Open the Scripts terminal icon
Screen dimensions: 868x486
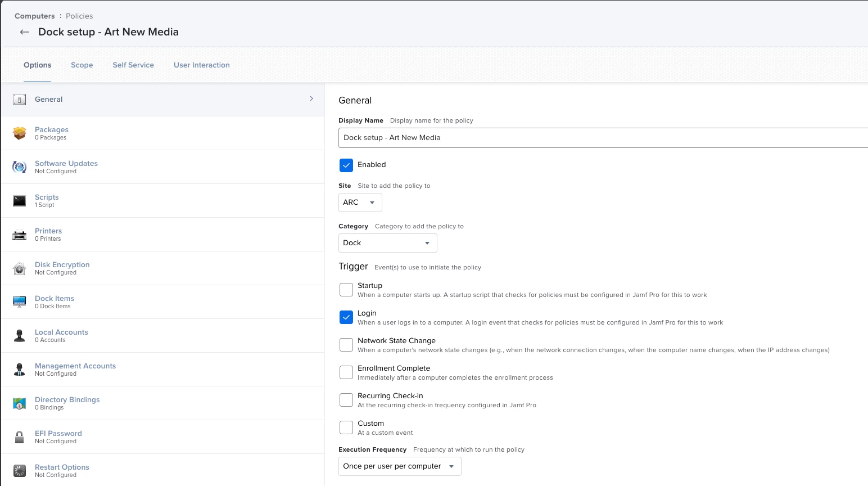pos(20,201)
